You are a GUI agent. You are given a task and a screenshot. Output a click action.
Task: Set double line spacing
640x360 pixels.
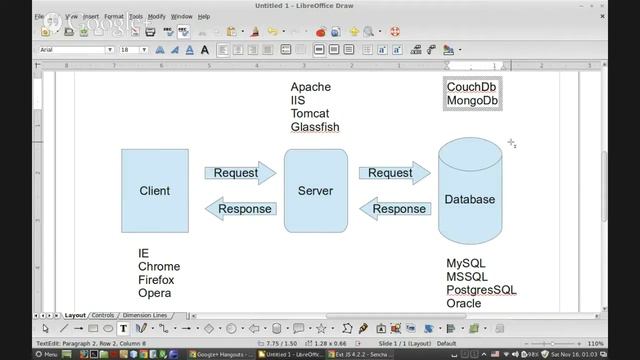click(x=349, y=50)
